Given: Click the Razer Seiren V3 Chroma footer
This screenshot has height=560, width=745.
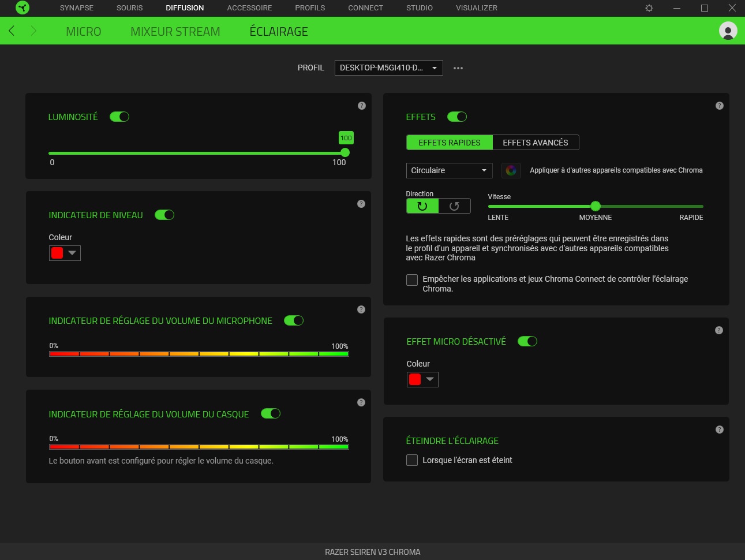Looking at the screenshot, I should pyautogui.click(x=373, y=552).
